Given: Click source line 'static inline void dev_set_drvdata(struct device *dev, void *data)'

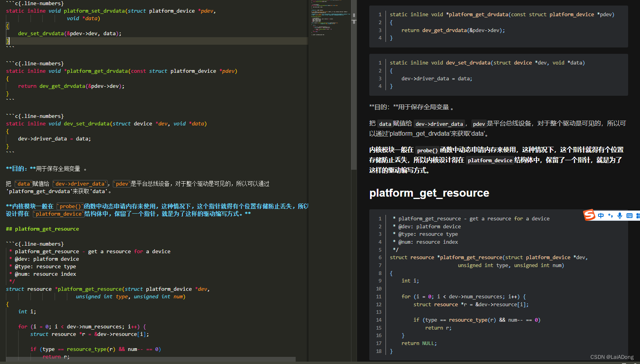Looking at the screenshot, I should coord(106,124).
